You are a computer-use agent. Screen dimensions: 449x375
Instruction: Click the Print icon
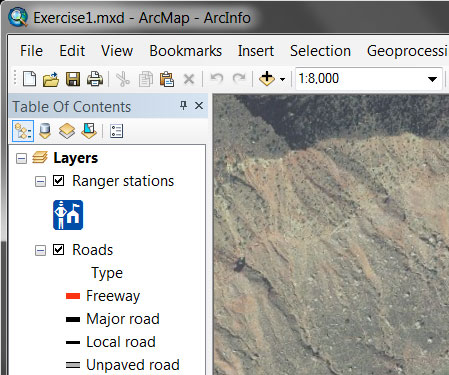point(95,79)
